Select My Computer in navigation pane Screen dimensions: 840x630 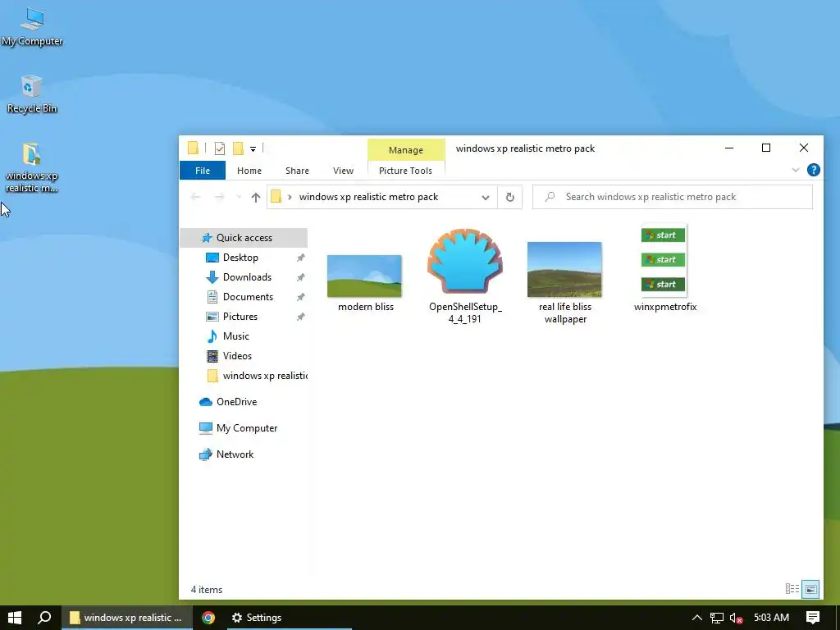pos(246,428)
